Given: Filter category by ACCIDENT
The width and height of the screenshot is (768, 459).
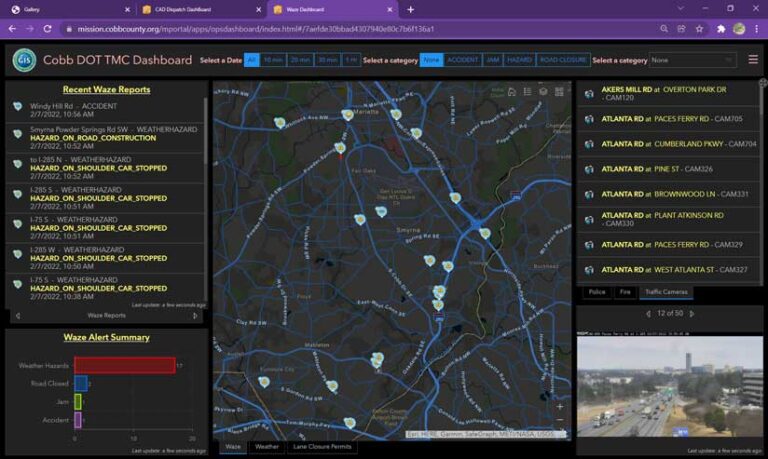Looking at the screenshot, I should click(463, 60).
